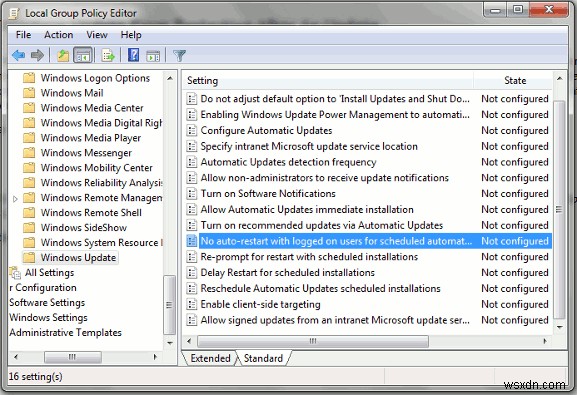Viewport: 577px width, 395px height.
Task: Click the Up one level folder icon
Action: 63,56
